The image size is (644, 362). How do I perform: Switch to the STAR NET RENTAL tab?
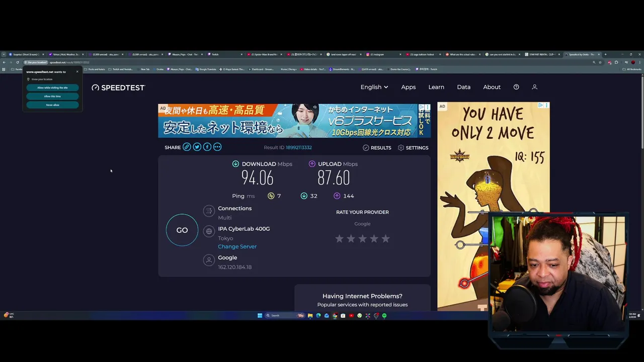[542, 54]
